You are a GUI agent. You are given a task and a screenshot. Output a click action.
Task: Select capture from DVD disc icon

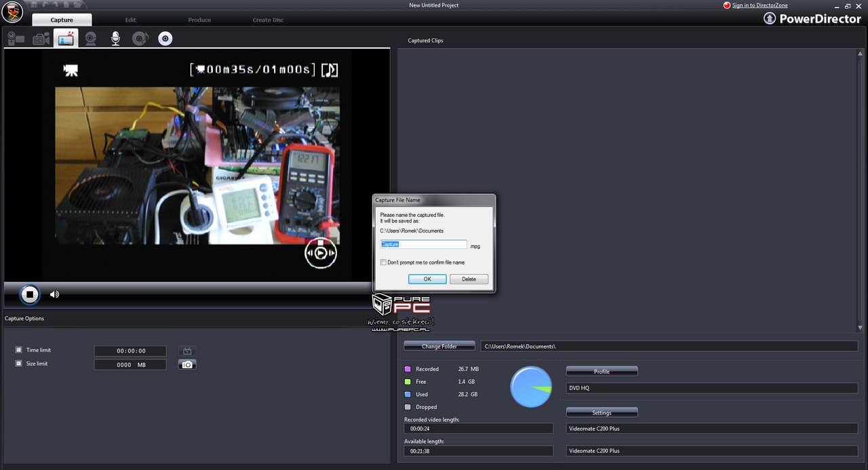tap(165, 39)
